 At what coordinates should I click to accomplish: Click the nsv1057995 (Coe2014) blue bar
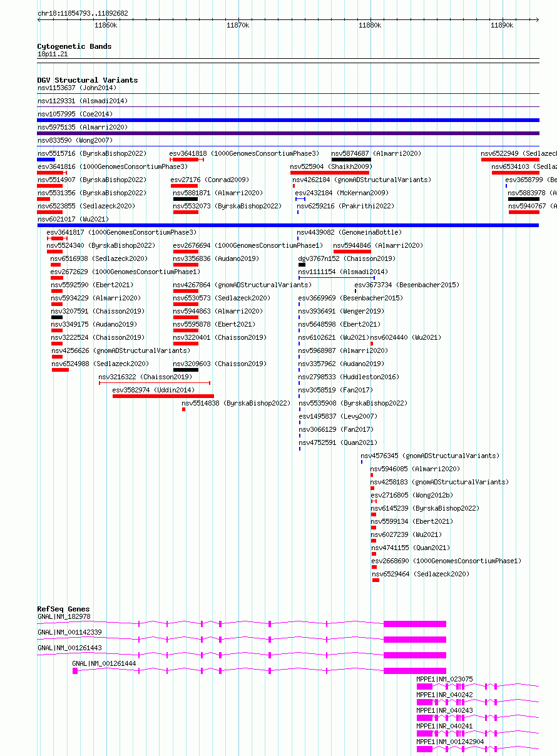[x=288, y=120]
